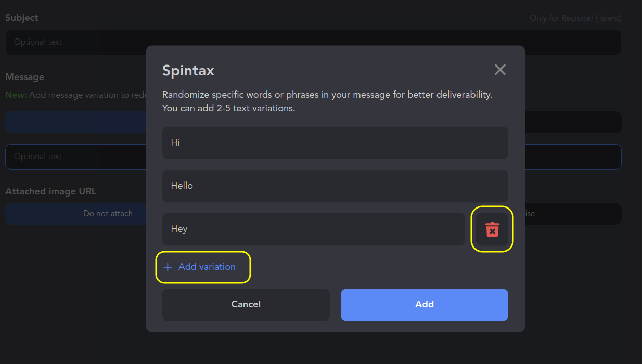Click the Add variation link text
Viewport: 642px width, 364px height.
point(207,267)
